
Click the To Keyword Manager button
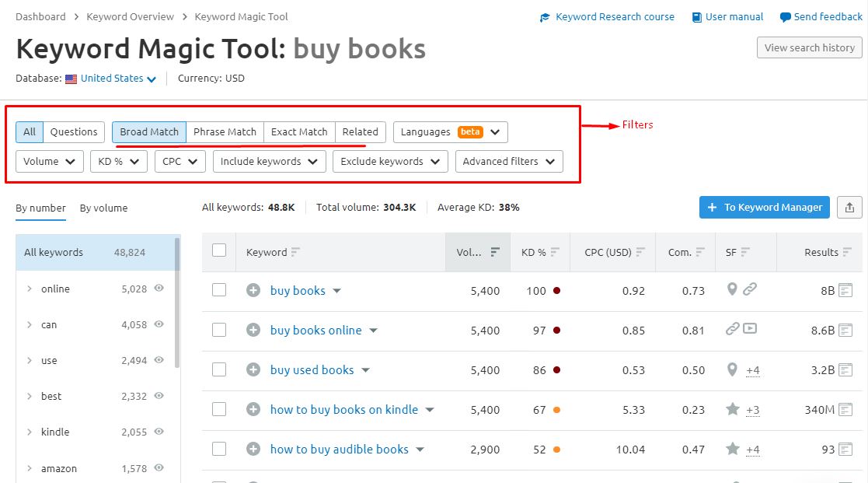point(765,208)
